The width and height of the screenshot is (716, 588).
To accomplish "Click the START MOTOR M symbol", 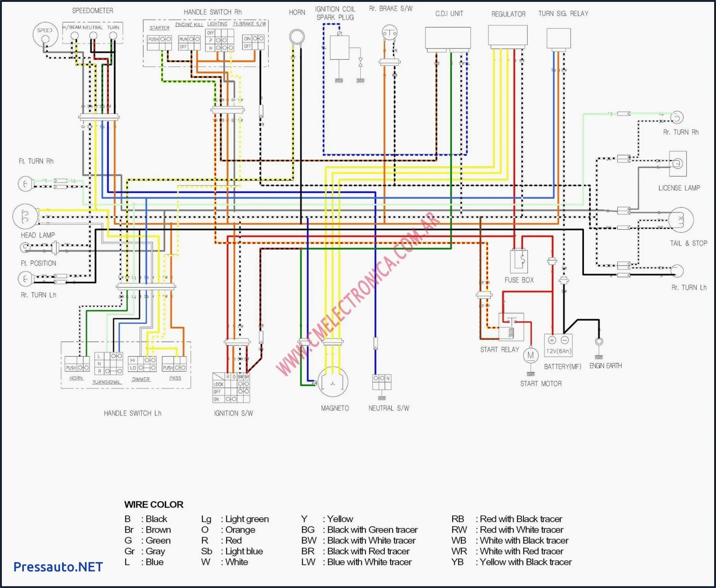I will click(x=530, y=355).
